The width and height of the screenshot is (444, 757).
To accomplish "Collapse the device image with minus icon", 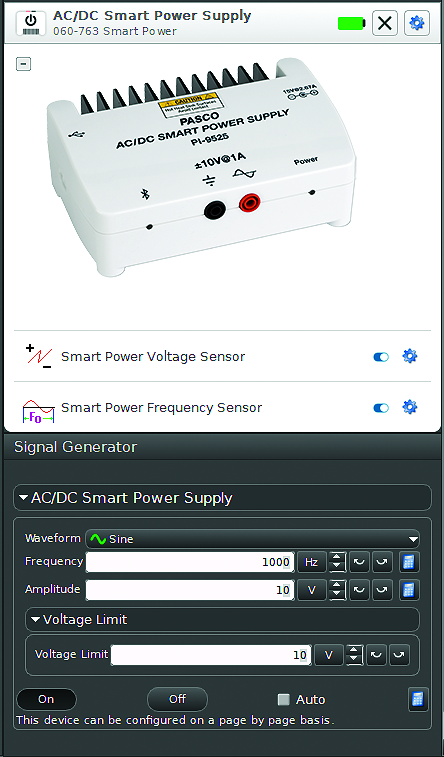I will click(x=23, y=64).
